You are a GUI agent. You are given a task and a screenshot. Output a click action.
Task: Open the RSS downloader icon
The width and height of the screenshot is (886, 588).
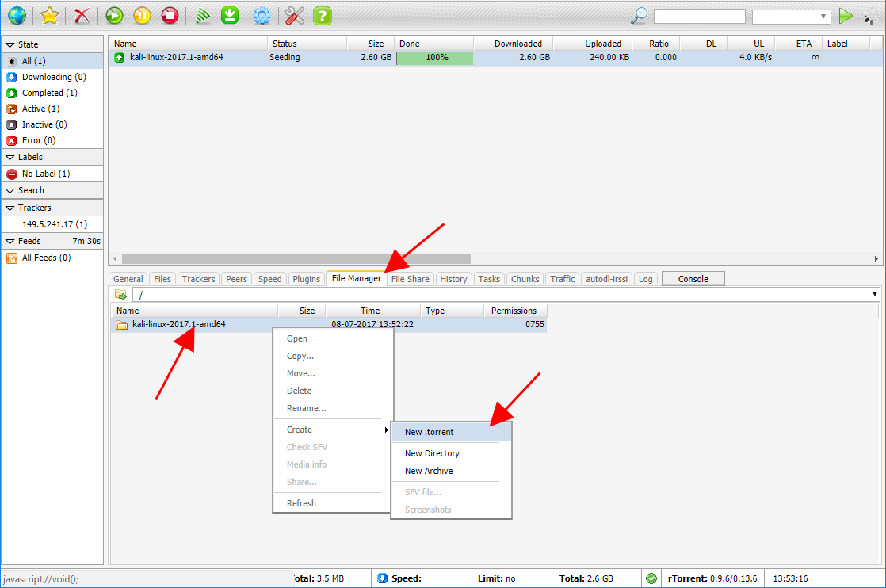[202, 15]
